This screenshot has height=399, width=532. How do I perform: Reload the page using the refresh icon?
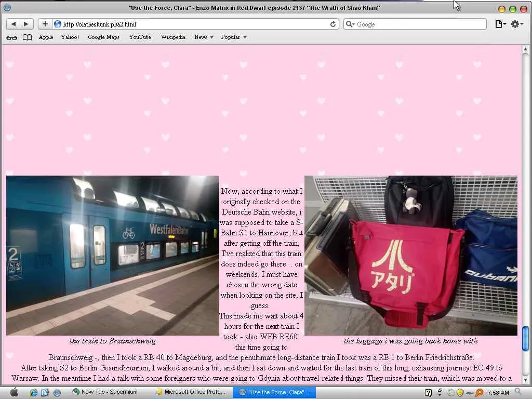[333, 24]
